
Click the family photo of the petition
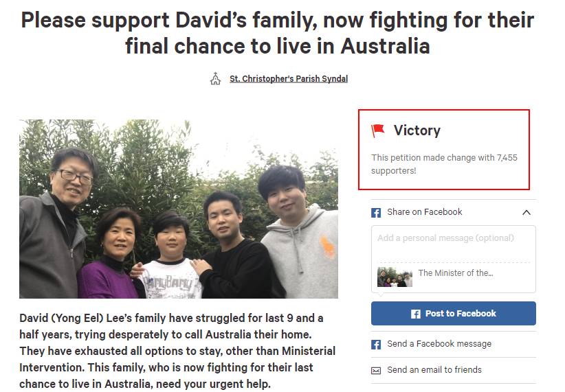[179, 209]
